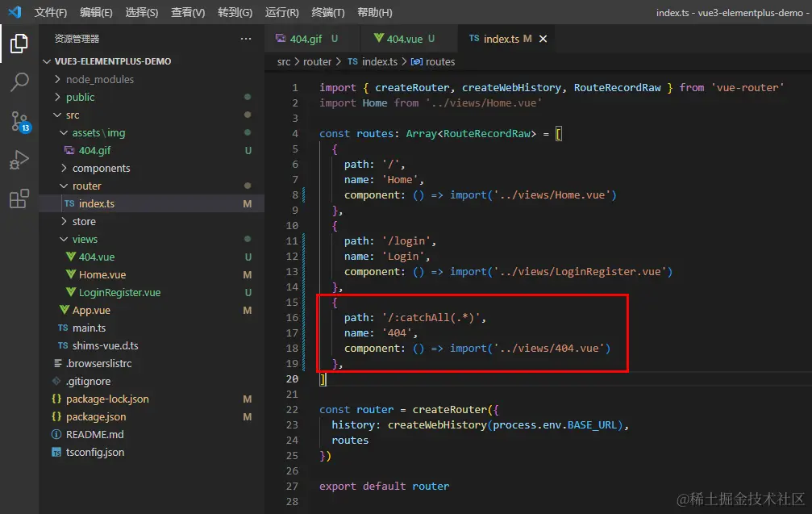The width and height of the screenshot is (812, 514).
Task: Open explorer more actions ellipsis
Action: (x=246, y=39)
